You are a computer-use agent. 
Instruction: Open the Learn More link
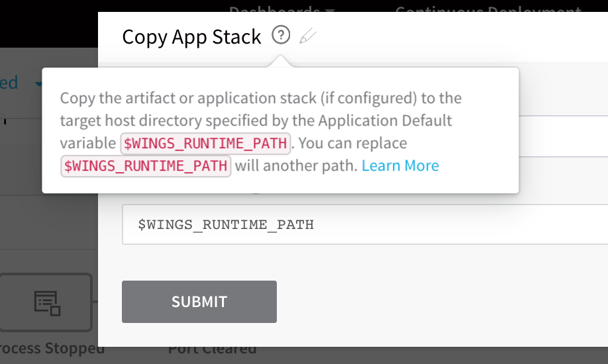pos(400,165)
